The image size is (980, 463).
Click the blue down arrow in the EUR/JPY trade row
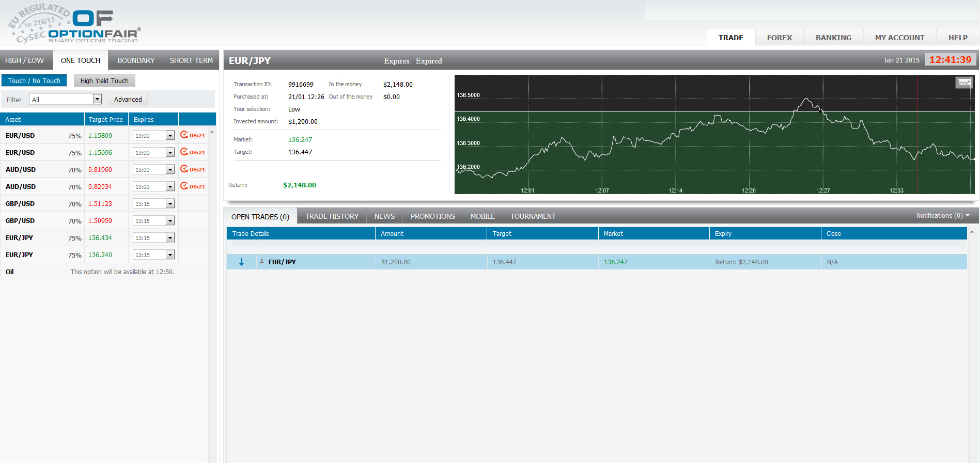tap(241, 262)
